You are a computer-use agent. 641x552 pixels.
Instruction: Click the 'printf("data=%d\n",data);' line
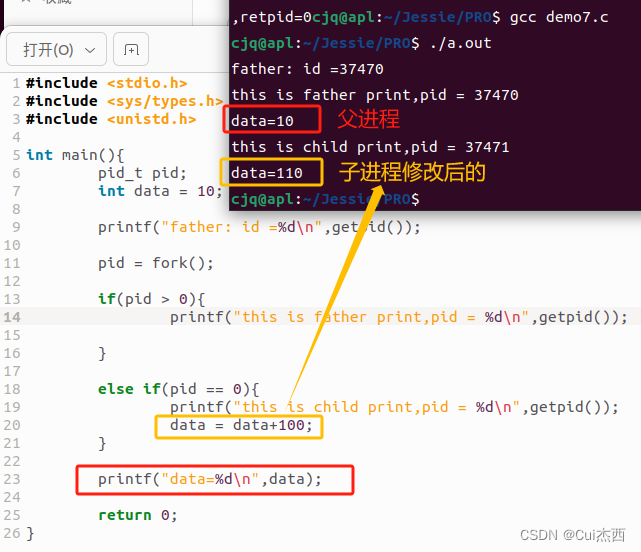210,479
